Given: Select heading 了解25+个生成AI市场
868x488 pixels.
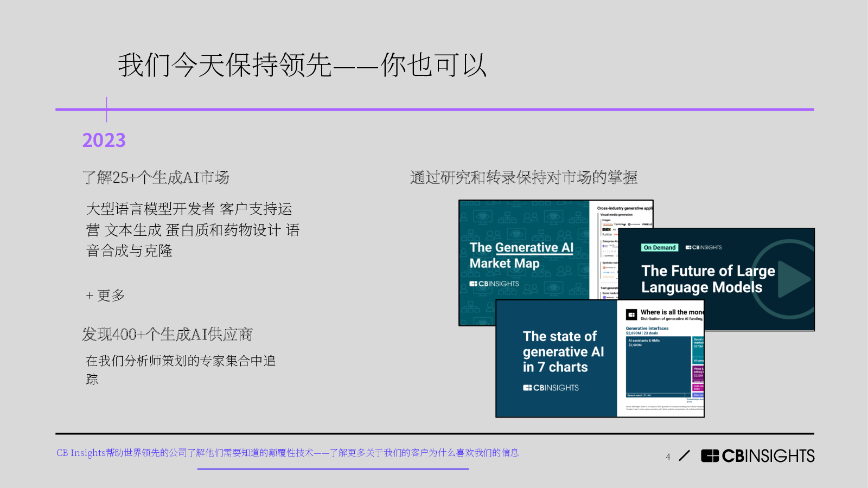Looking at the screenshot, I should [x=156, y=177].
